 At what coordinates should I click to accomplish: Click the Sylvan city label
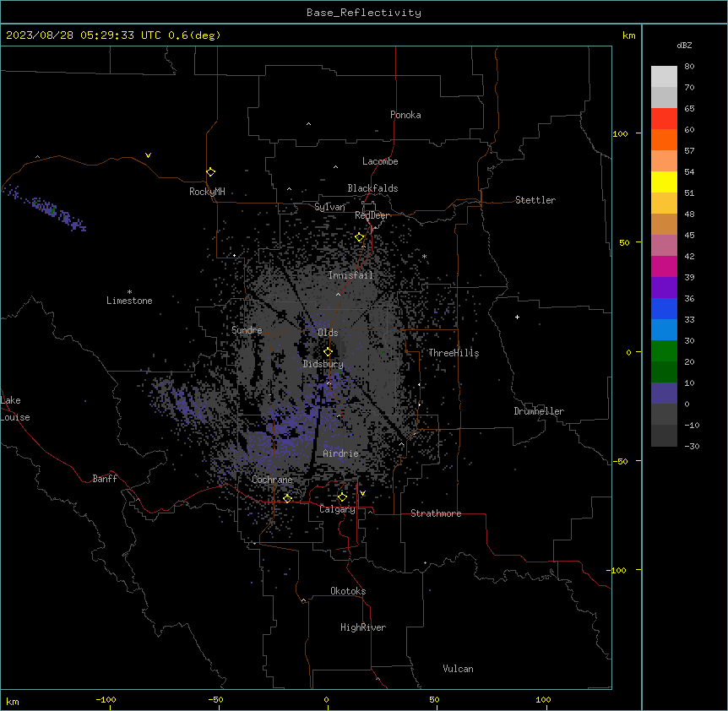329,207
